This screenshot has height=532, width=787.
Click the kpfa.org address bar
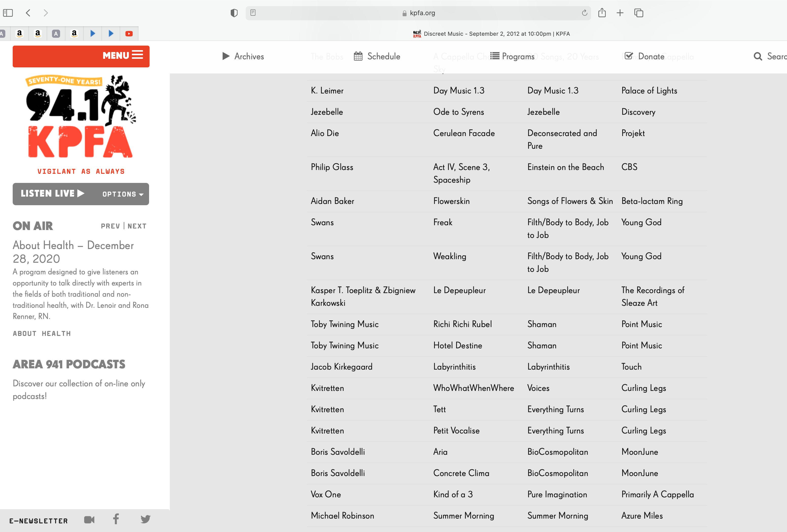coord(418,13)
